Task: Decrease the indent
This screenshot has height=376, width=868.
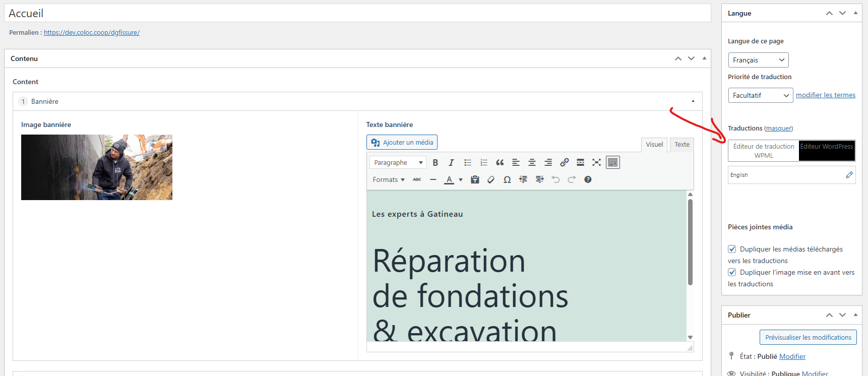Action: click(x=523, y=179)
